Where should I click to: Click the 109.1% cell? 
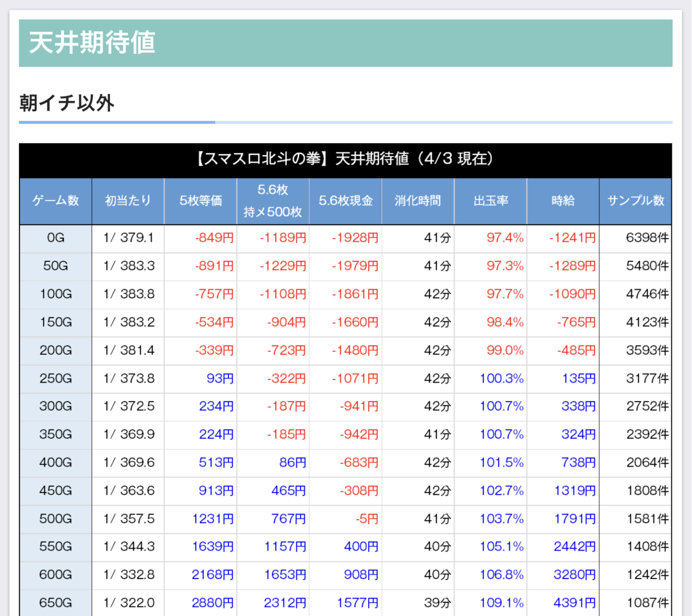(x=491, y=603)
